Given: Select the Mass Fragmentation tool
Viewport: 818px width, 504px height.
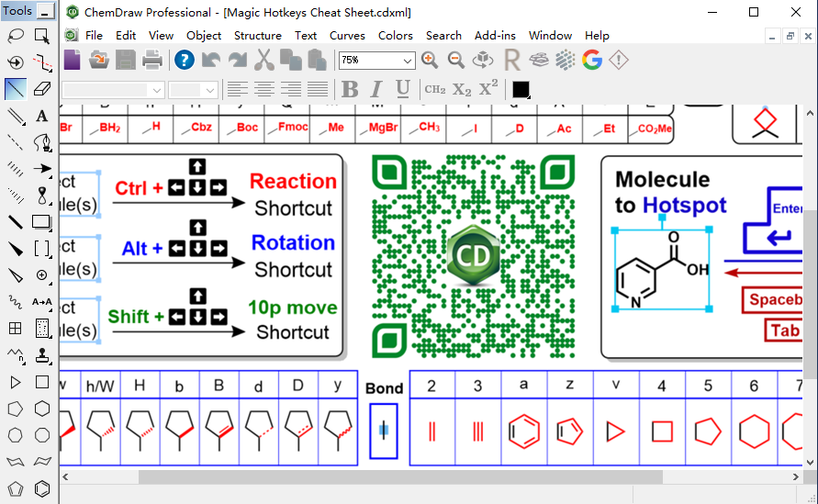Looking at the screenshot, I should 41,62.
